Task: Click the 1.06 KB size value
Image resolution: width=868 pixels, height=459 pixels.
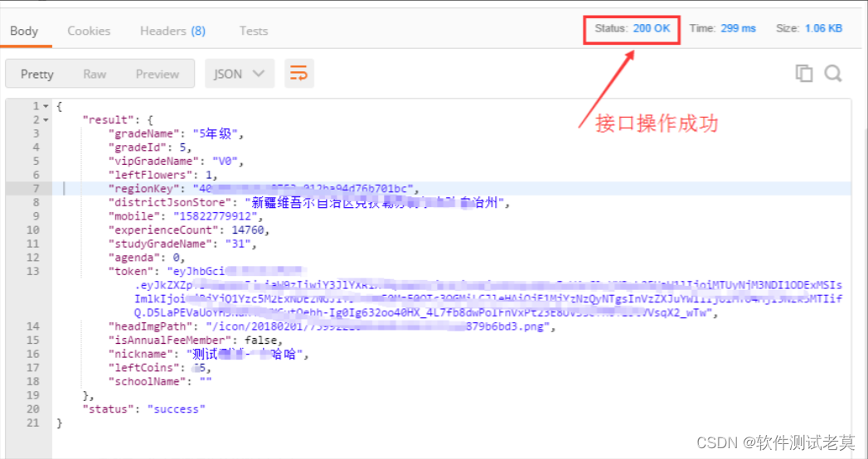Action: point(824,28)
